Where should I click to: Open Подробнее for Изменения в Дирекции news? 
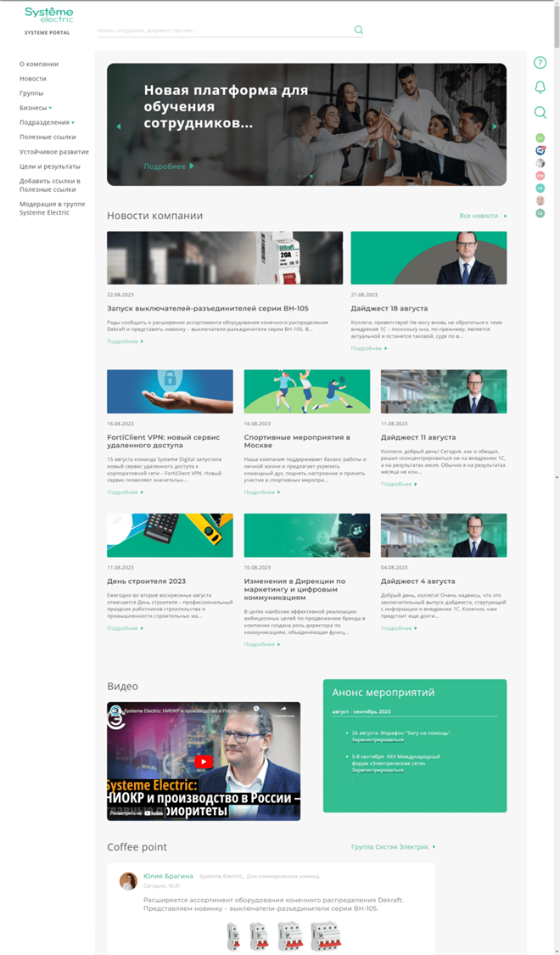(262, 644)
